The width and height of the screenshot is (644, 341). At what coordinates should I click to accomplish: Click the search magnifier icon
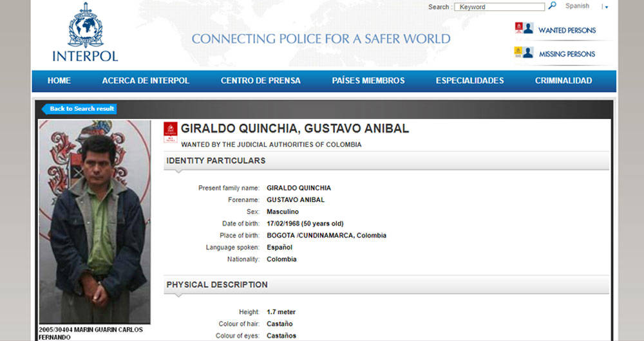(553, 5)
